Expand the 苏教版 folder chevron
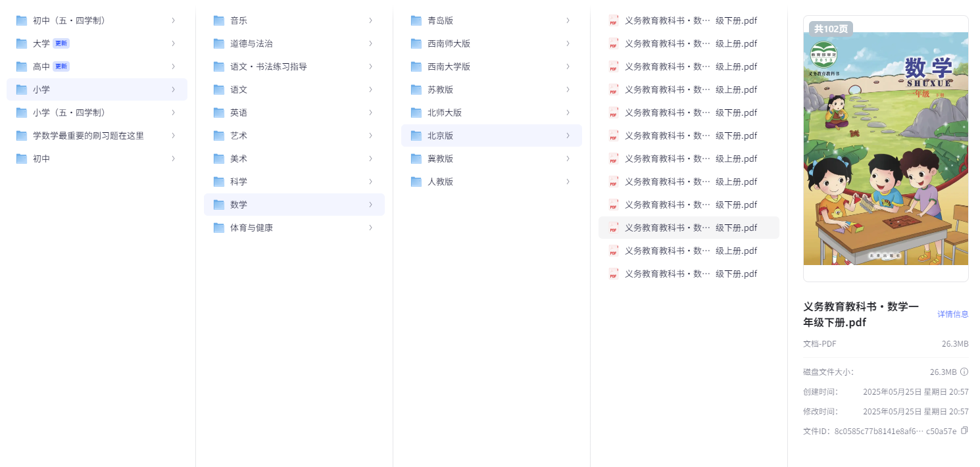 tap(568, 89)
